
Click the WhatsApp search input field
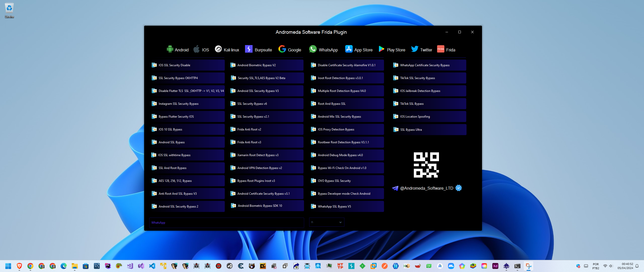click(226, 223)
